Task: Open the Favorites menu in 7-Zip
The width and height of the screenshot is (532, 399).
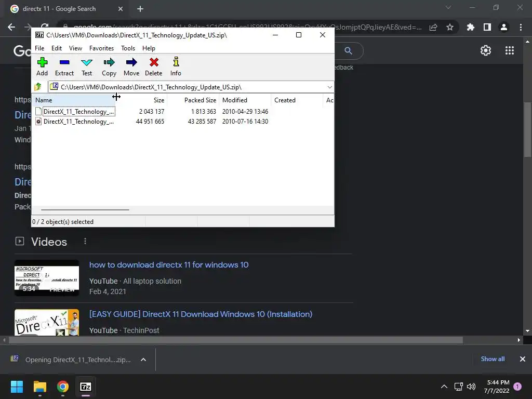Action: tap(101, 48)
